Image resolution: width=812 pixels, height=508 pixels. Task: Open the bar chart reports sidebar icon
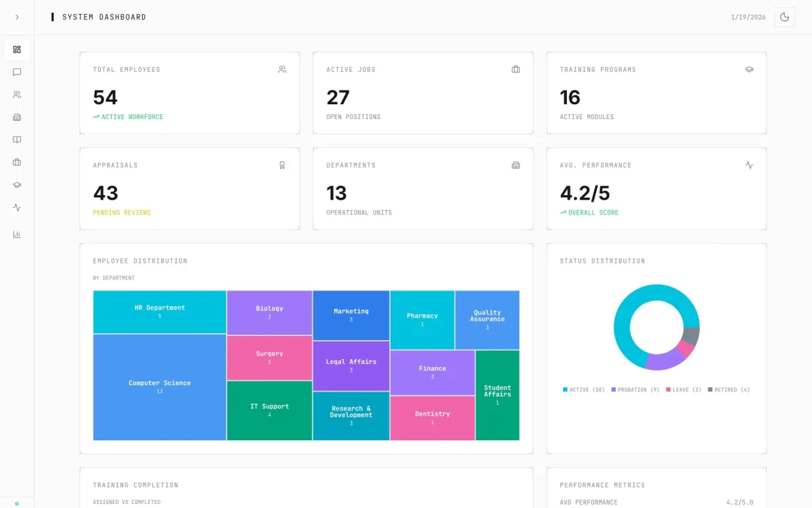[x=17, y=234]
